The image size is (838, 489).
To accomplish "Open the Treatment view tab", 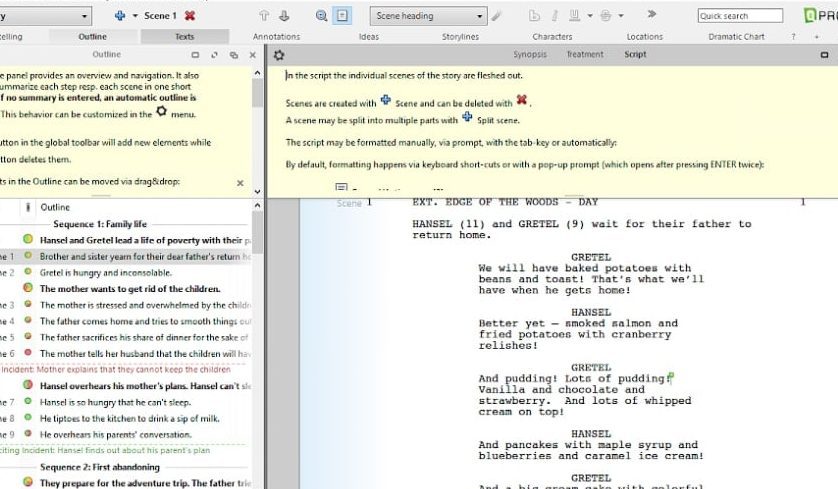I will (585, 55).
